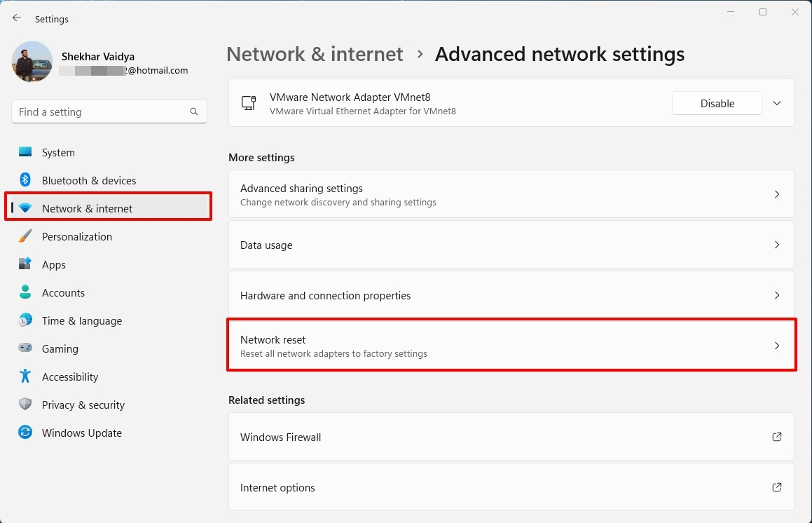812x523 pixels.
Task: Open Gaming settings
Action: [x=109, y=348]
